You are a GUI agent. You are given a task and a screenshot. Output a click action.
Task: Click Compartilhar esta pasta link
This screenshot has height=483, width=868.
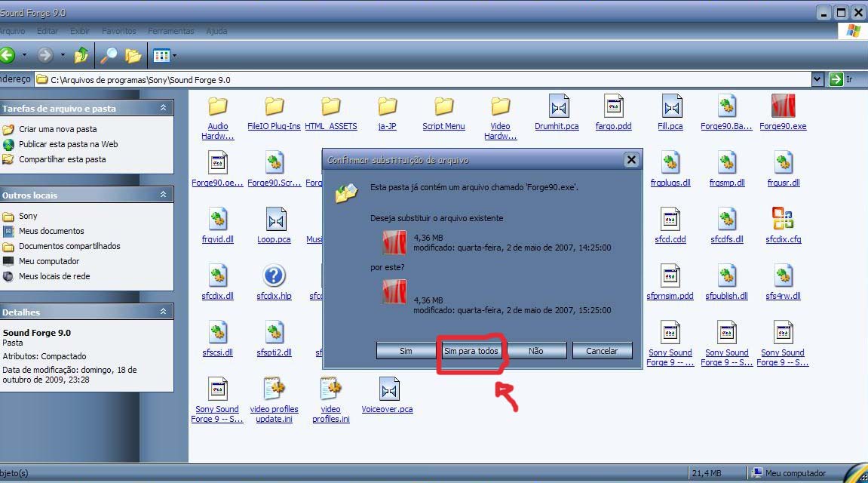(62, 159)
